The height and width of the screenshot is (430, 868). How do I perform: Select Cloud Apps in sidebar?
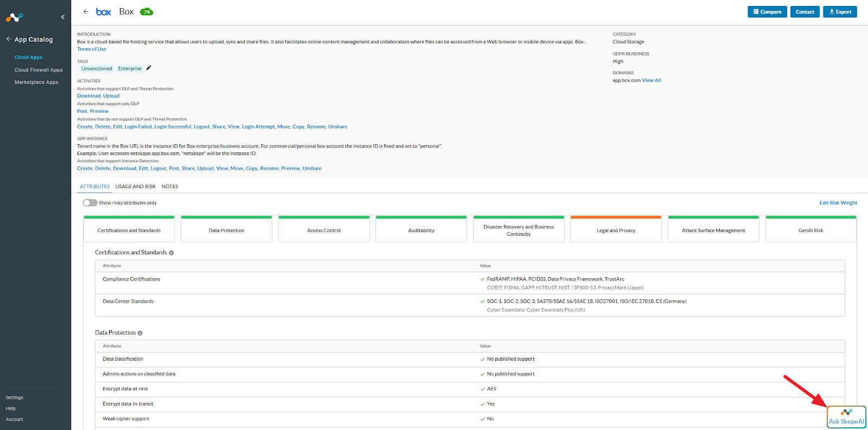pos(28,57)
